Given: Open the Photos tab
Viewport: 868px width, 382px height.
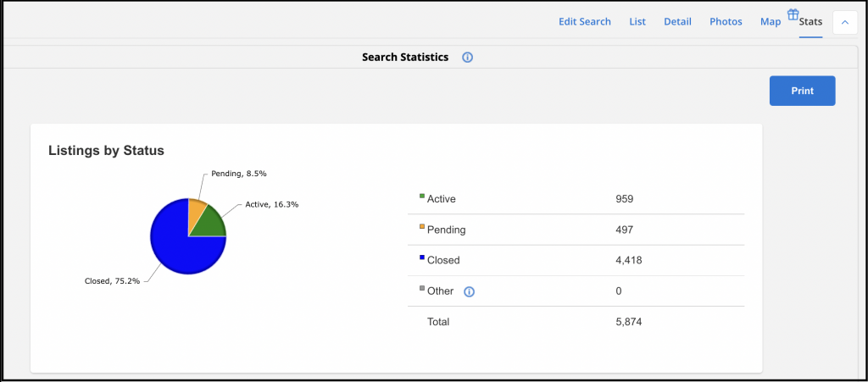Looking at the screenshot, I should point(726,22).
